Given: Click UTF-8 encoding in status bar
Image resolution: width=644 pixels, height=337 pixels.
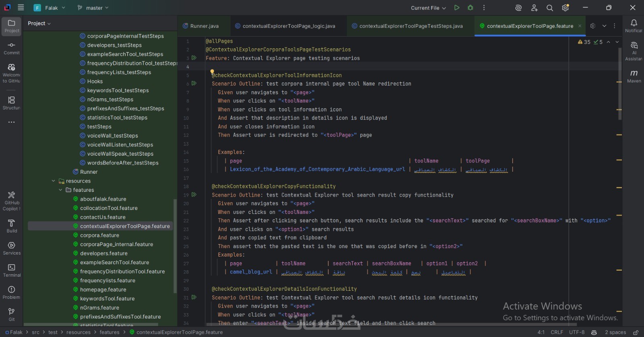Looking at the screenshot, I should click(576, 332).
